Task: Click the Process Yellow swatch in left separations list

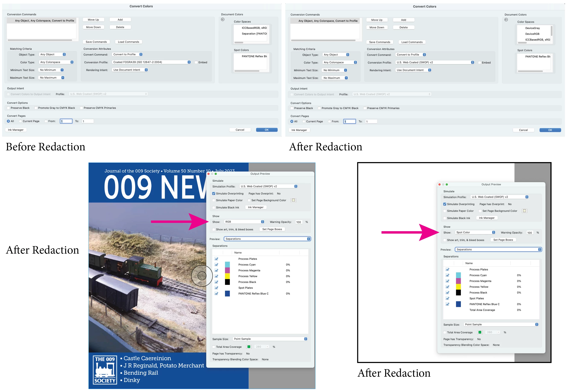Action: [227, 276]
